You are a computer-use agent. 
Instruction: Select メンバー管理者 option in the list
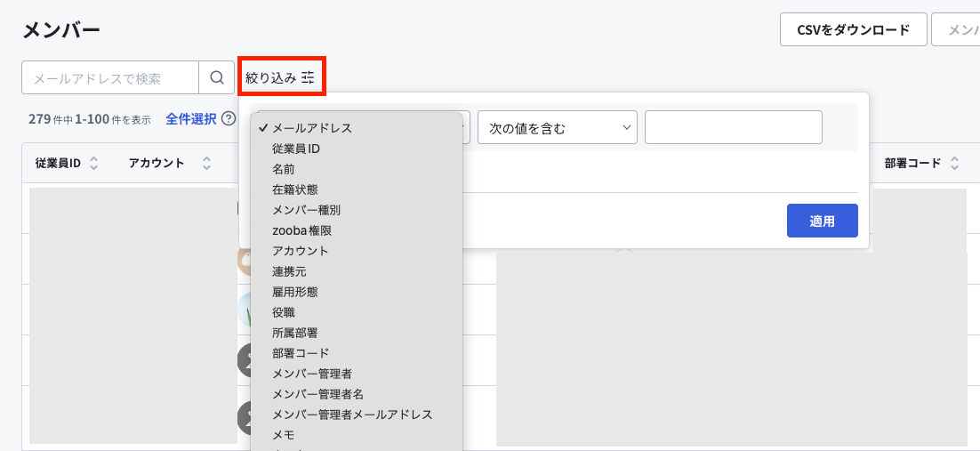click(357, 374)
